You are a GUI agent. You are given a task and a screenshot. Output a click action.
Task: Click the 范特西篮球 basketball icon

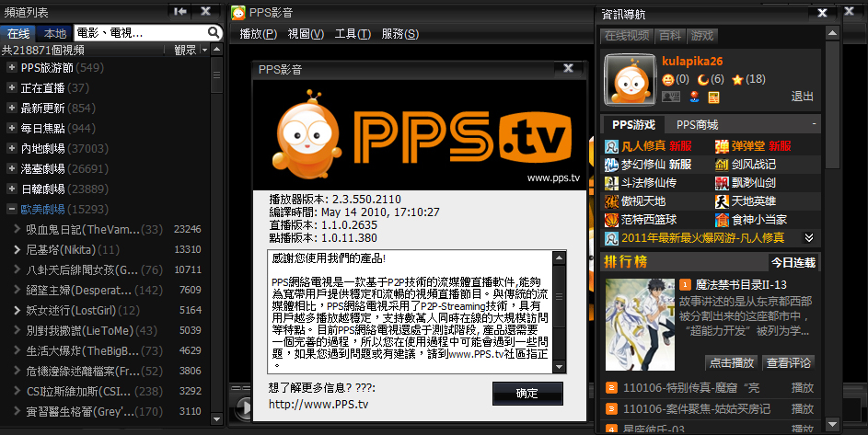[611, 220]
